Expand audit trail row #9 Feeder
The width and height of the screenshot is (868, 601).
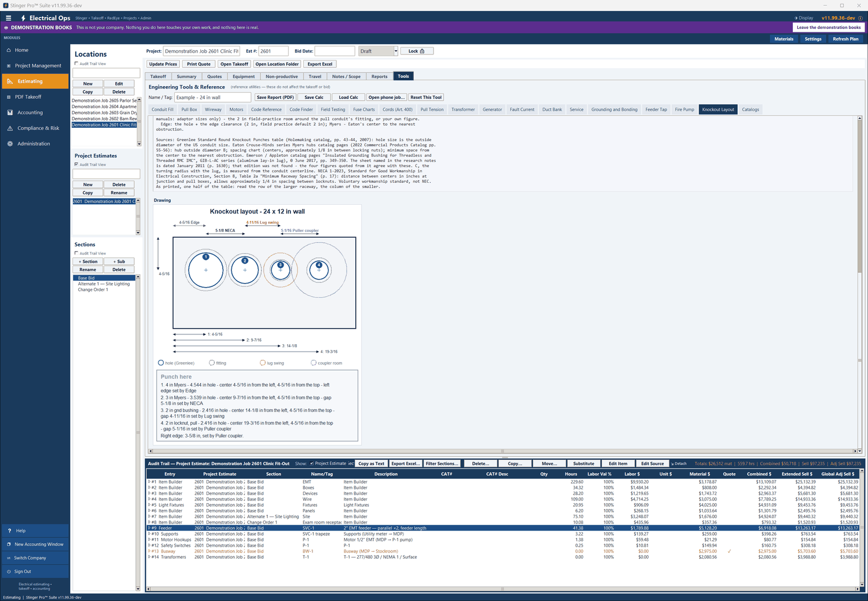(x=149, y=528)
